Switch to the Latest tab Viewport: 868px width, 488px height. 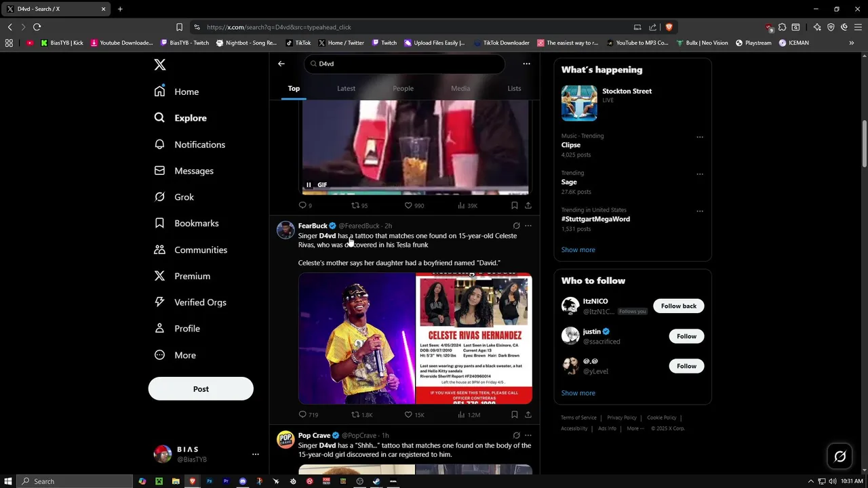pos(346,88)
